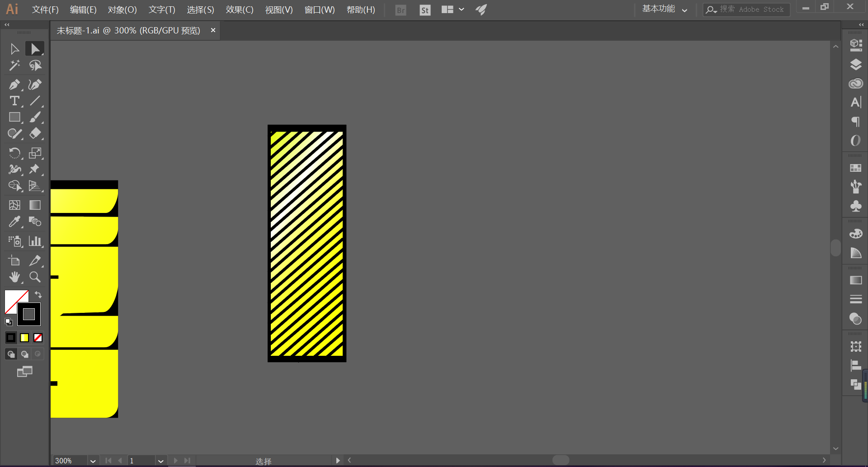This screenshot has width=868, height=467.
Task: Expand the Arrange Documents dropdown arrow
Action: (461, 9)
